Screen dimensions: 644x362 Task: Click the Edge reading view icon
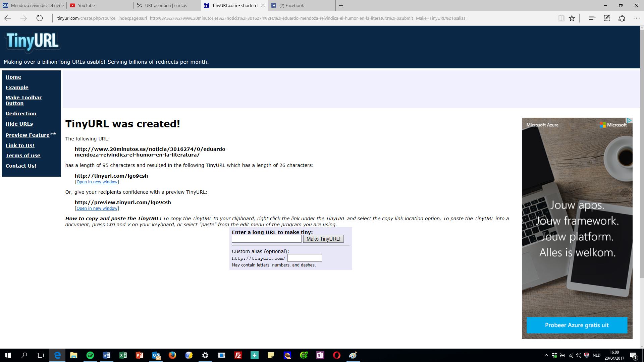point(561,18)
